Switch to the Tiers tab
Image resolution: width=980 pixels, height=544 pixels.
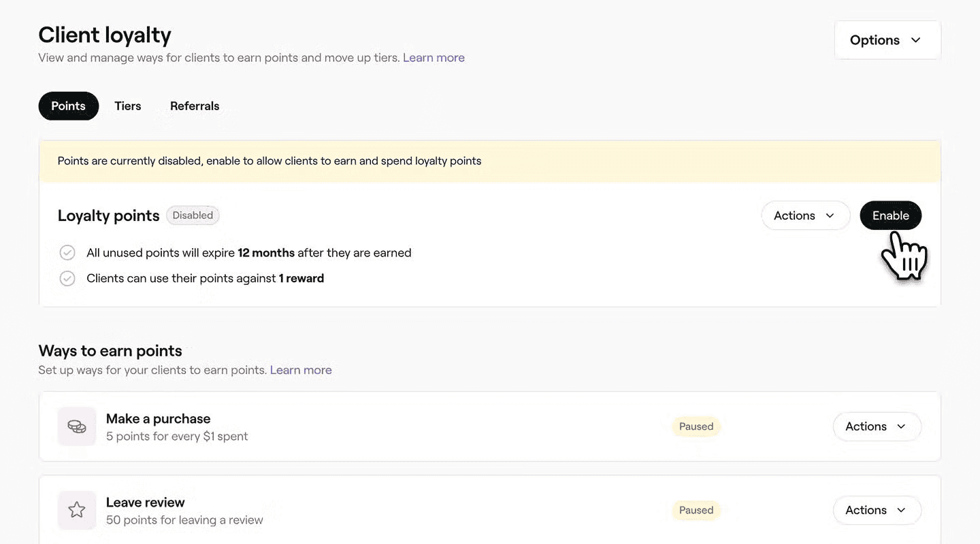click(x=128, y=106)
